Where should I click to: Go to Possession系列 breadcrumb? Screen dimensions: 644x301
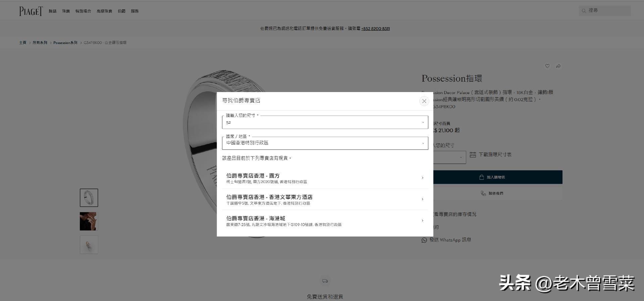pos(65,43)
